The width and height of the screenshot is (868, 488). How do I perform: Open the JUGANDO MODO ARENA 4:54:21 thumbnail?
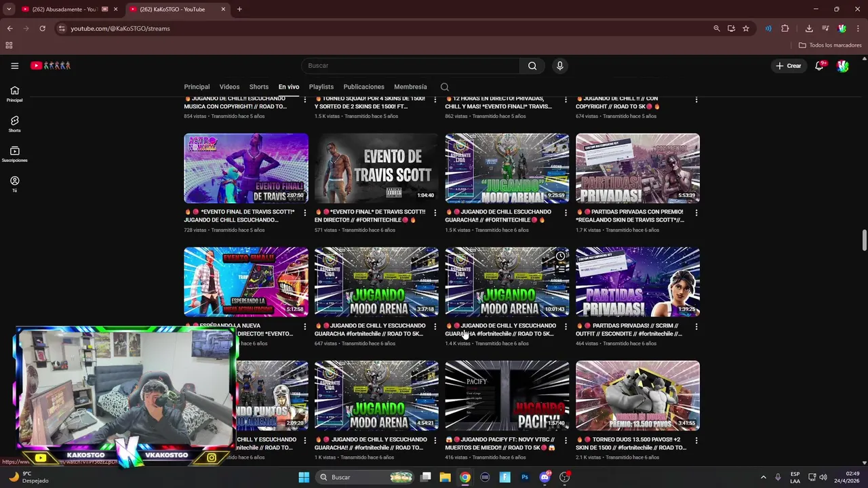click(x=376, y=396)
